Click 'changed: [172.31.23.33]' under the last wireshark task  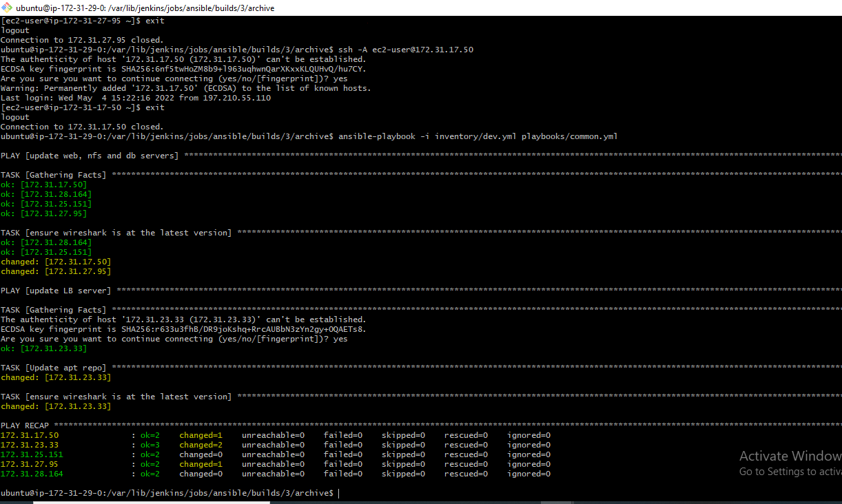pos(56,406)
